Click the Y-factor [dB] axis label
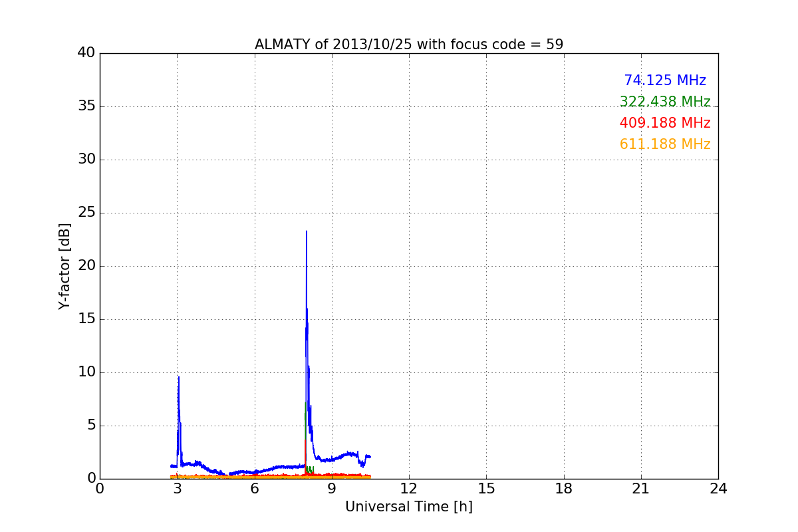This screenshot has height=532, width=798. (x=65, y=266)
